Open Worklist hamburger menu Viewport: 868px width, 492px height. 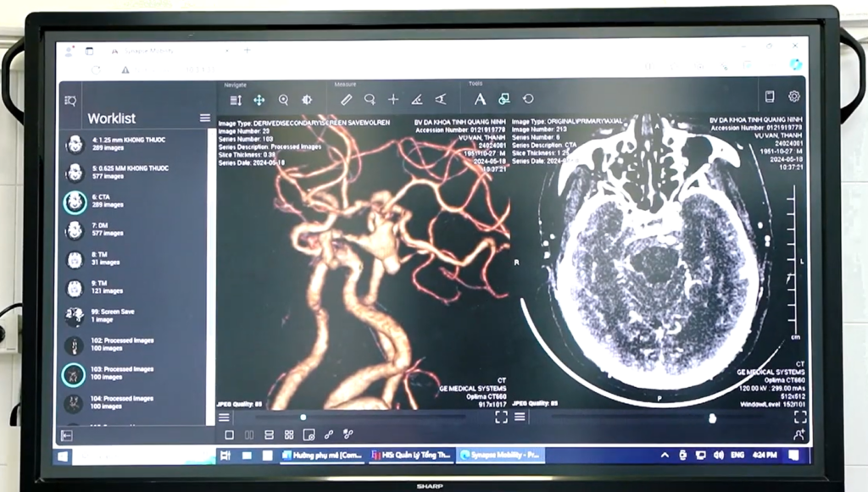[x=204, y=118]
